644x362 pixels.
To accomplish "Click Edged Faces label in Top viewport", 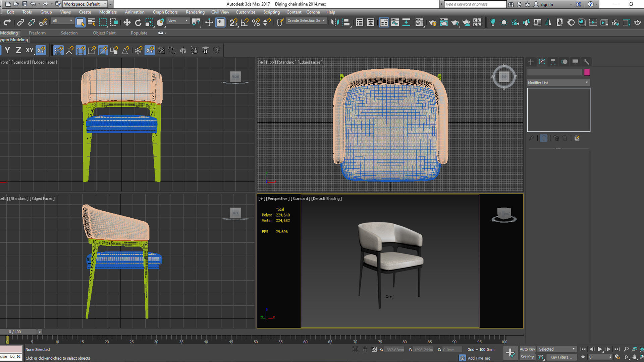I will (310, 62).
